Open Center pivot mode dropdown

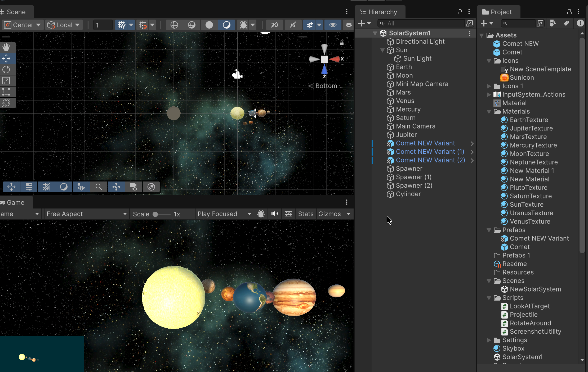tap(23, 25)
